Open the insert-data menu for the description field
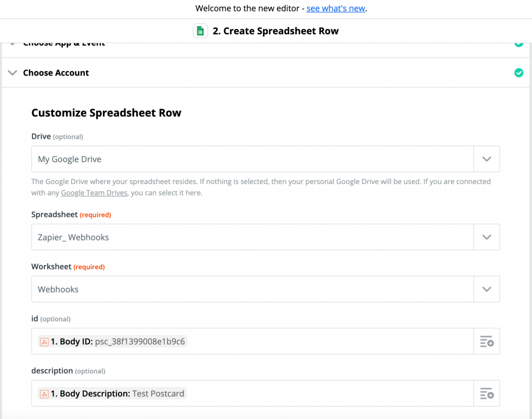This screenshot has height=419, width=532. [x=486, y=394]
